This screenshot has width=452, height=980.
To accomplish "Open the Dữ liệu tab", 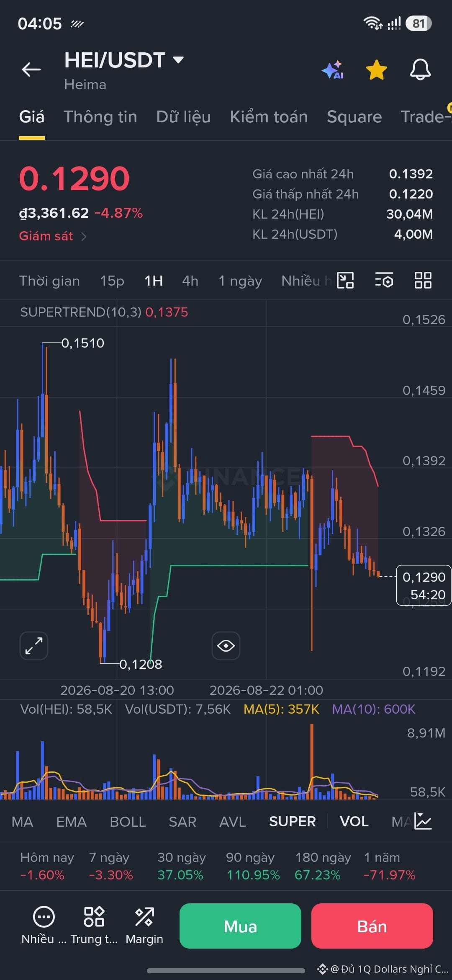I will pos(183,117).
